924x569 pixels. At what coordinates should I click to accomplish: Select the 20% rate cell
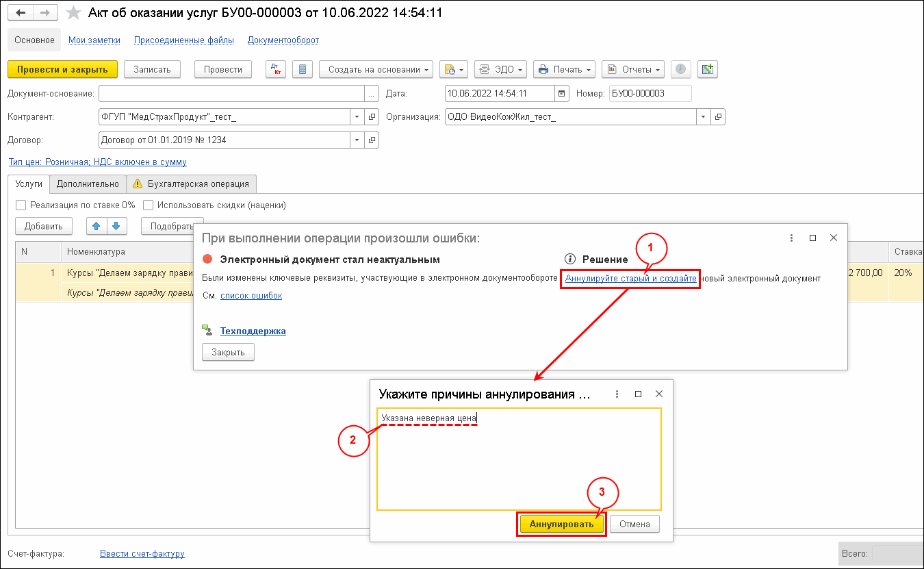coord(906,273)
